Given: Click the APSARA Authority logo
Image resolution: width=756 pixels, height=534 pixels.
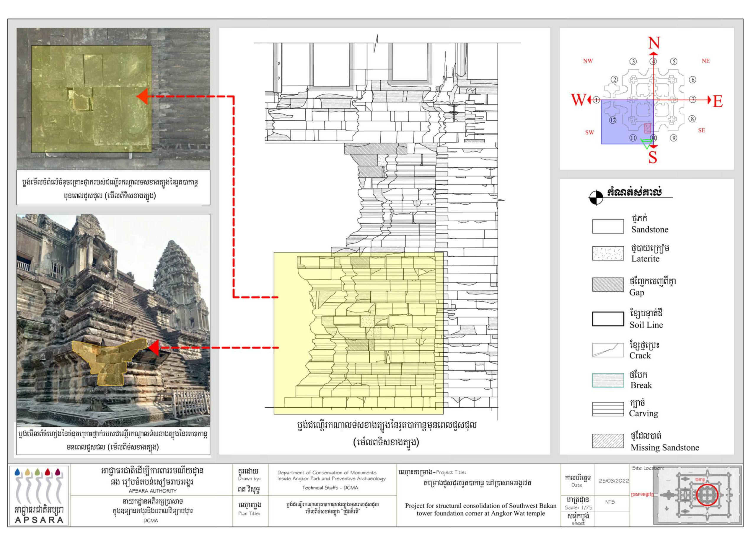Looking at the screenshot, I should coord(39,495).
